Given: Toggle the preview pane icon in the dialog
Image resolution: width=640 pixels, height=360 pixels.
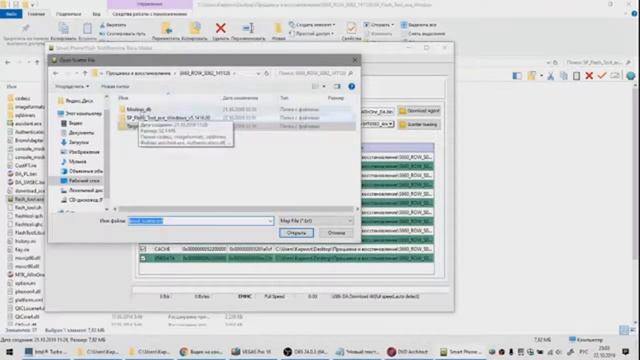Looking at the screenshot, I should [x=337, y=87].
